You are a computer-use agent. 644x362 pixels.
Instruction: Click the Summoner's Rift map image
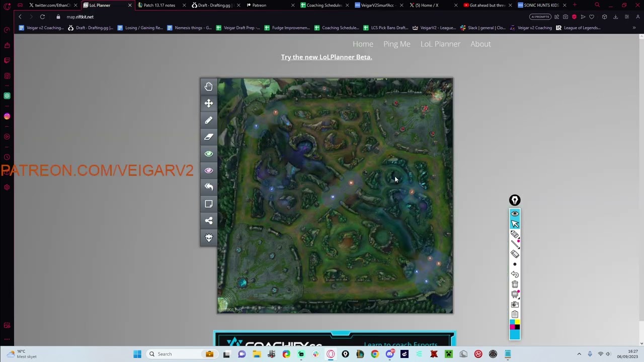pyautogui.click(x=335, y=196)
